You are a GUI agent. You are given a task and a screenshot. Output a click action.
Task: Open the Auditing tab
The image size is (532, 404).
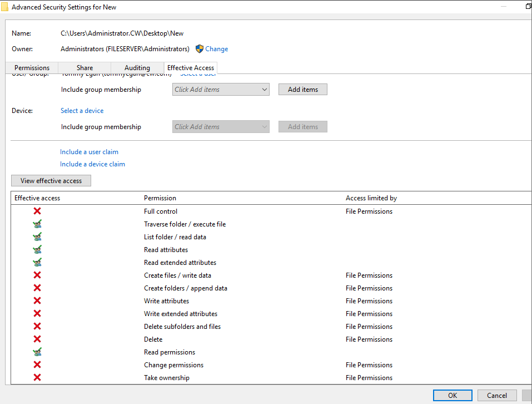coord(137,68)
